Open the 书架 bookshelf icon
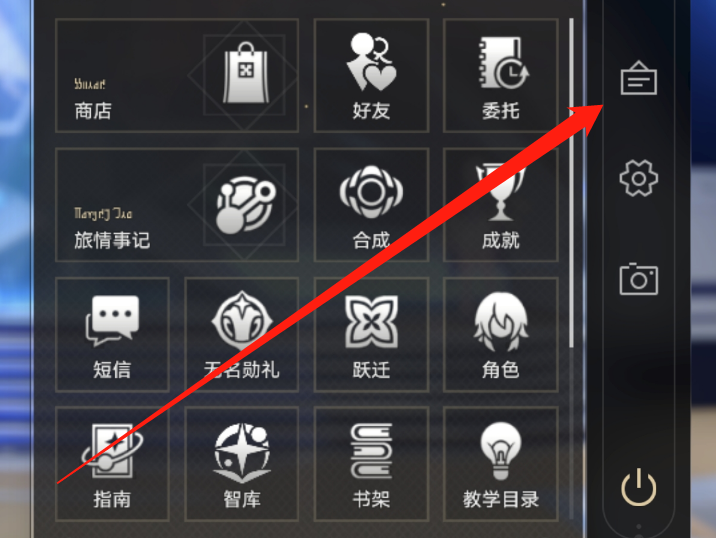 (x=371, y=464)
